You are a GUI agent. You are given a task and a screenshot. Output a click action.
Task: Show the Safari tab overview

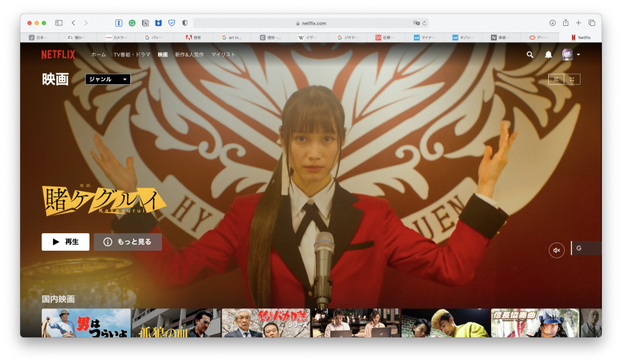click(592, 23)
